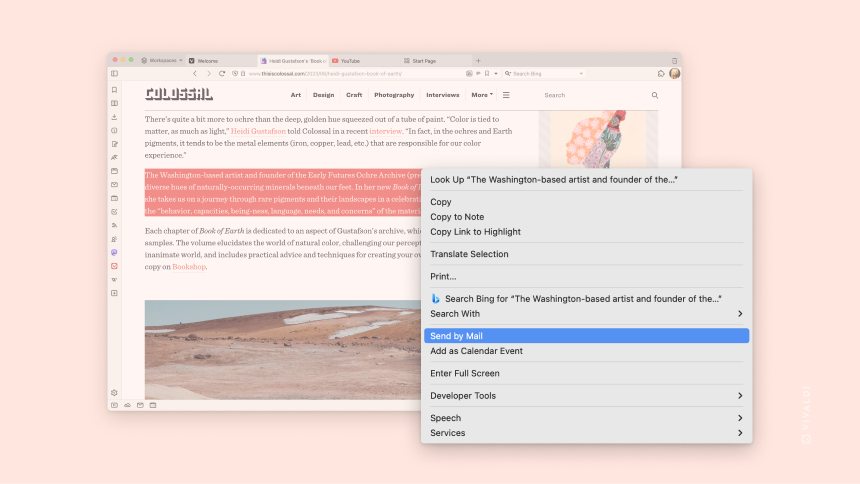
Task: Open the Mail panel in sidebar
Action: (x=114, y=185)
